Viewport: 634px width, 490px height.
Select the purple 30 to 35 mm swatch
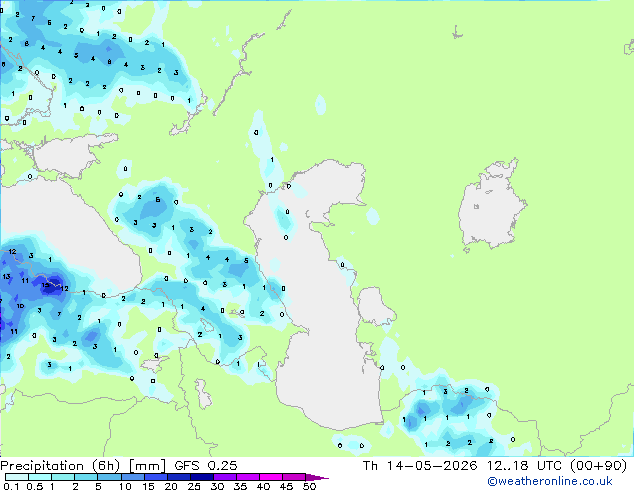click(225, 477)
